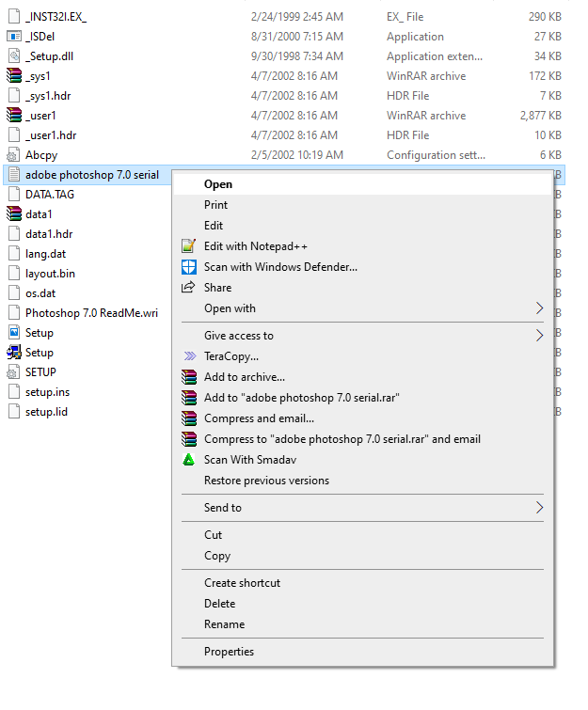Click the Configuration sett... type cell
The width and height of the screenshot is (588, 710).
(436, 155)
